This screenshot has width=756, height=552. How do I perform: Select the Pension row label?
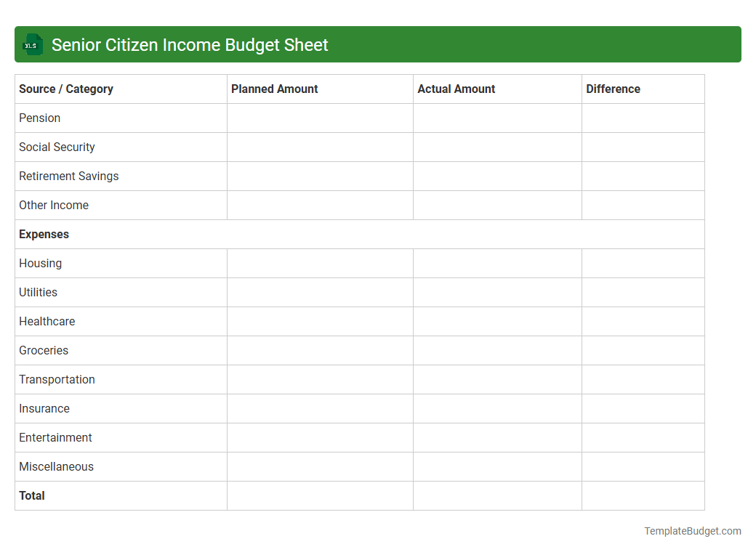tap(40, 118)
